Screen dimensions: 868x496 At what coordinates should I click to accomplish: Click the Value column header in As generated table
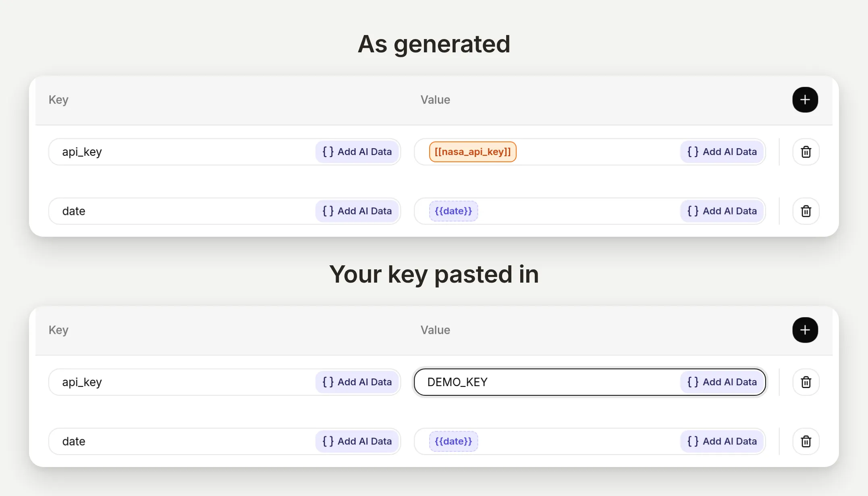pyautogui.click(x=435, y=100)
